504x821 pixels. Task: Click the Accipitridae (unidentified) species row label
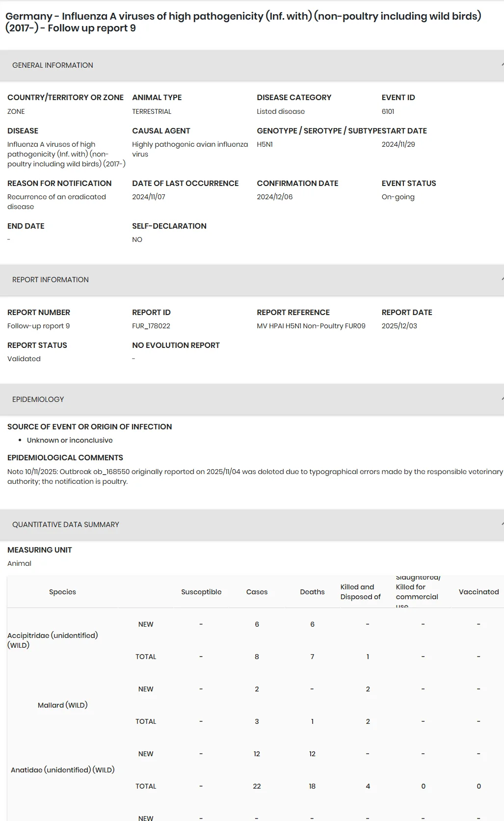tap(53, 640)
